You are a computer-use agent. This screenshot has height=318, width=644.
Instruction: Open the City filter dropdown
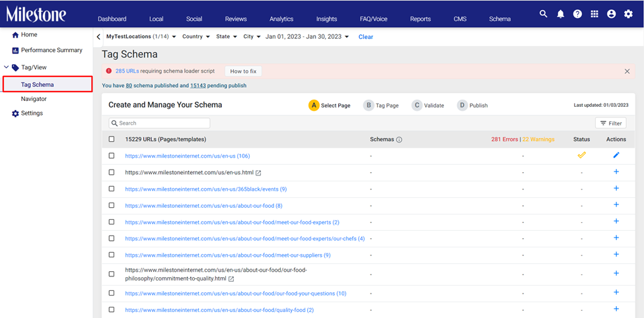pos(252,36)
